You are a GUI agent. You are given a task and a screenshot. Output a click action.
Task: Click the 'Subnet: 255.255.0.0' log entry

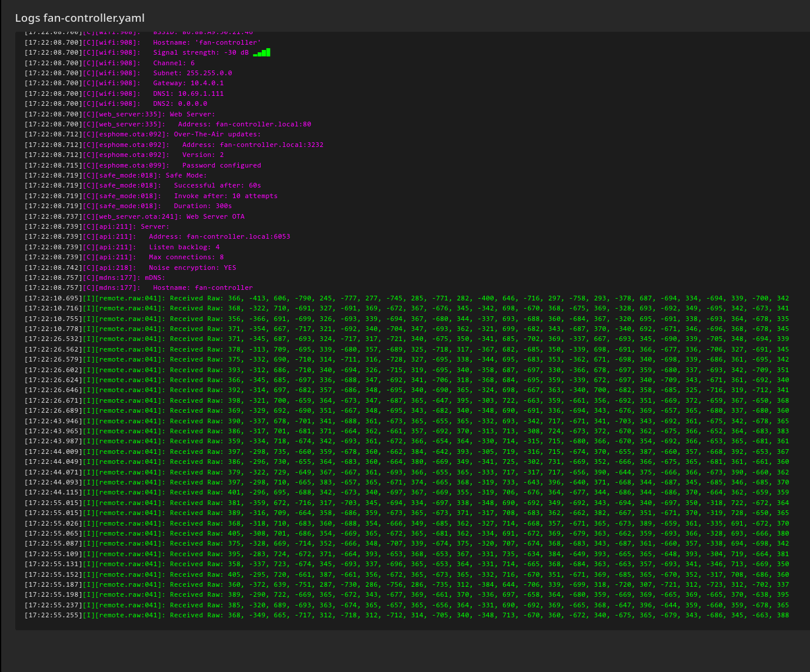(128, 73)
